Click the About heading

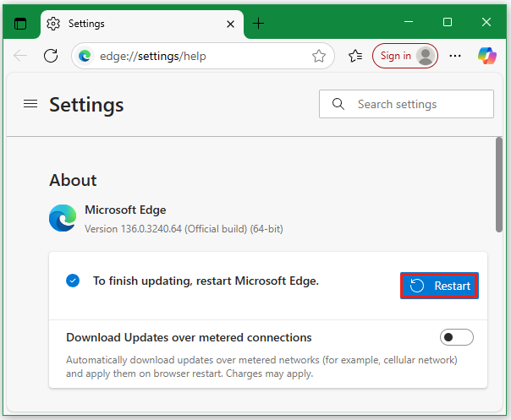click(73, 180)
